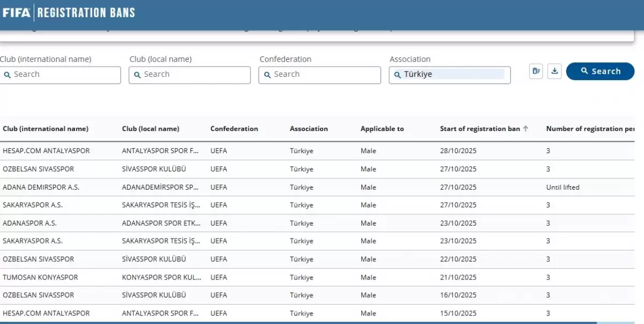Click the REGISTRATION BANS header title
The height and width of the screenshot is (324, 644).
point(86,12)
